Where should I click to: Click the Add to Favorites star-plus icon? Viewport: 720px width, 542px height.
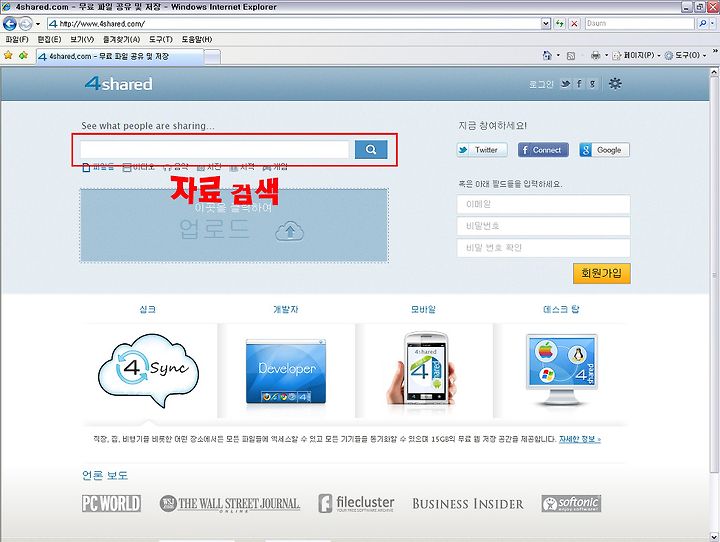click(23, 56)
